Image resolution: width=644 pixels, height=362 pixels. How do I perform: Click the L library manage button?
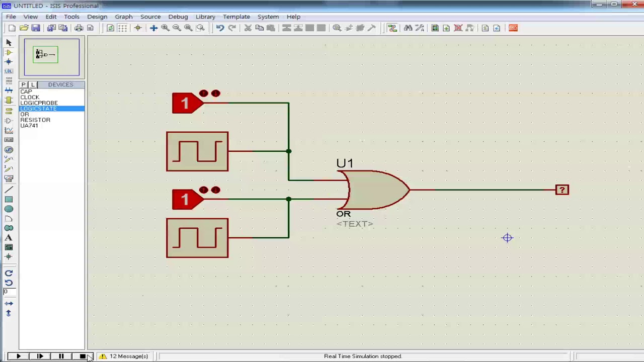click(x=33, y=84)
